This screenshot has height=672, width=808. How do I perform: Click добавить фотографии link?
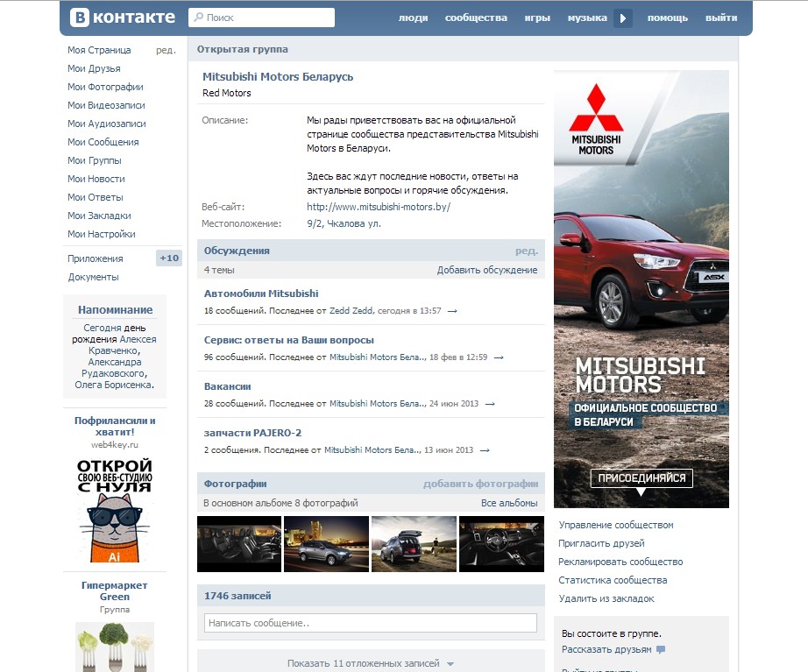click(x=481, y=484)
